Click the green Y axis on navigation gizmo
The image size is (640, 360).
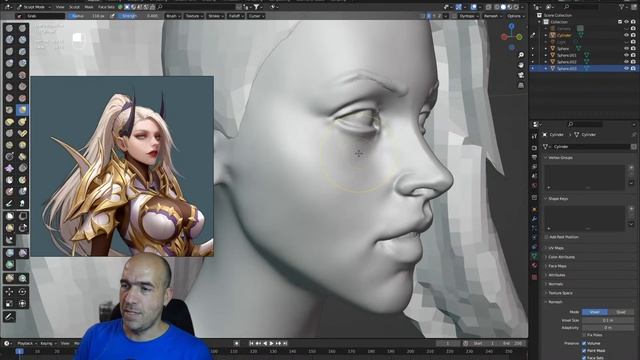point(519,37)
